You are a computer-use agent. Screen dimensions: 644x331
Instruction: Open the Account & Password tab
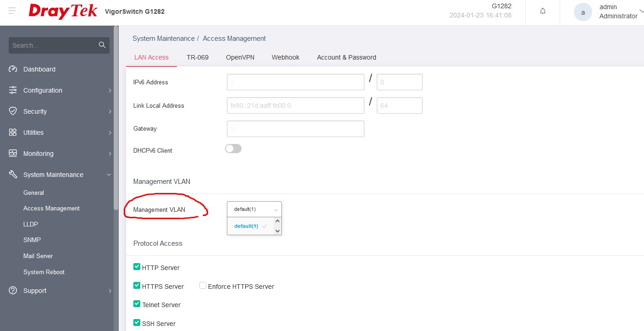[x=346, y=57]
